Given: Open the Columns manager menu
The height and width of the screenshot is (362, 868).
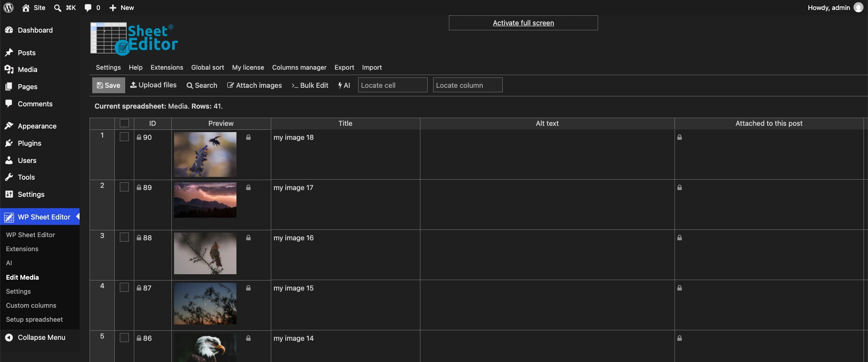Looking at the screenshot, I should (x=299, y=67).
